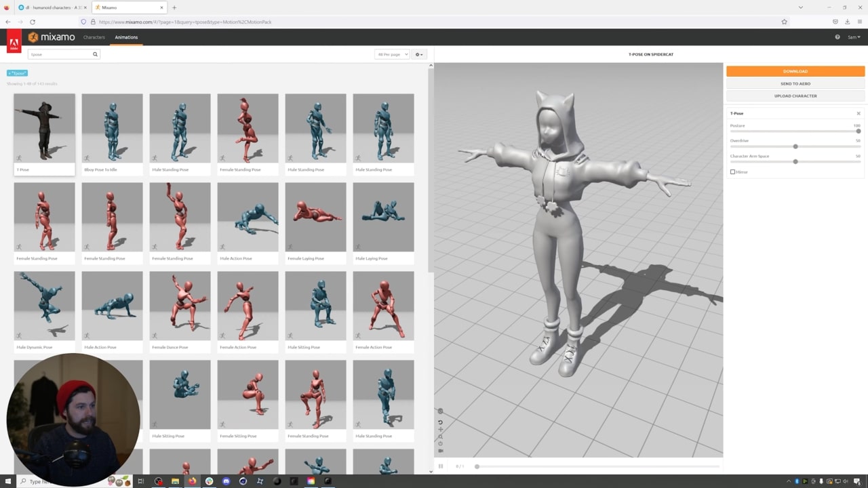The height and width of the screenshot is (488, 868).
Task: Enable the Mirror checkbox
Action: (732, 172)
